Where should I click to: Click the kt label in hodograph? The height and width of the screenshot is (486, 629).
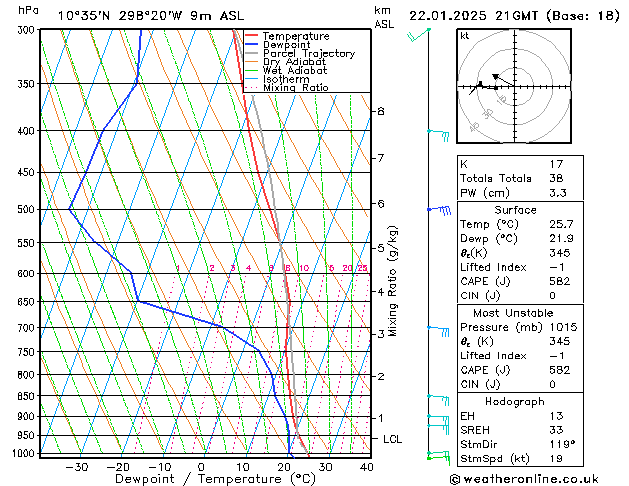coord(465,36)
